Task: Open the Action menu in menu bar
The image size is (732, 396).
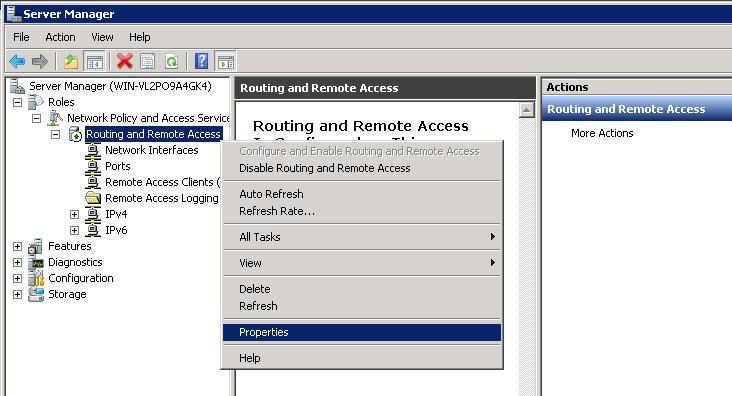Action: coord(60,37)
